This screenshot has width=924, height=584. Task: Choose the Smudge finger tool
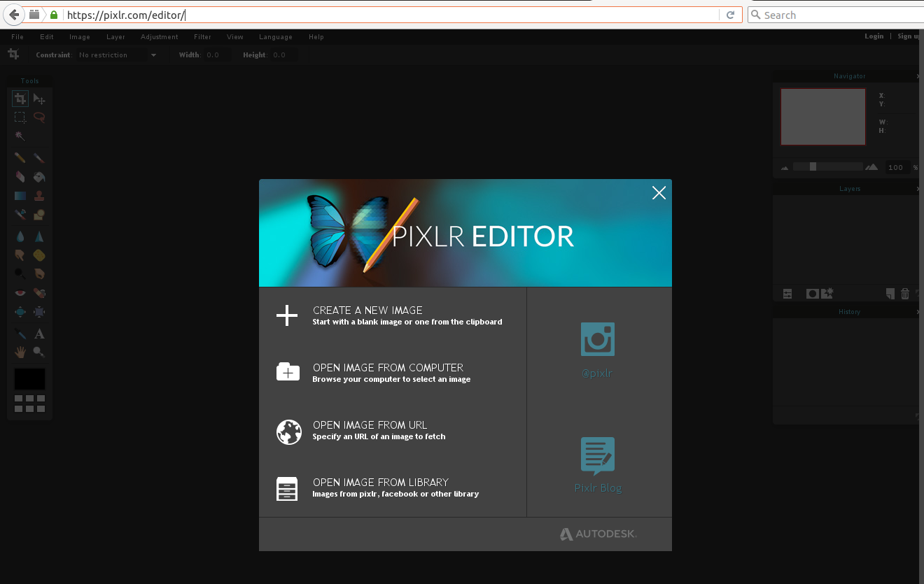(x=20, y=255)
